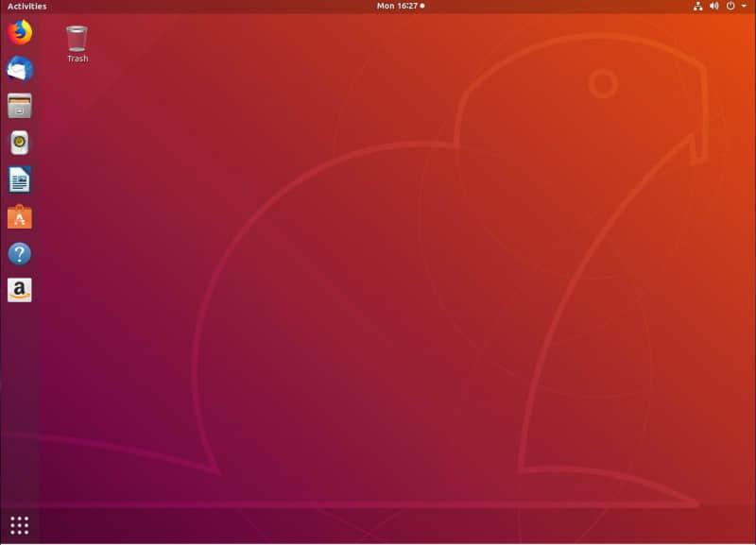Open the Help application
Image resolution: width=756 pixels, height=545 pixels.
(17, 253)
